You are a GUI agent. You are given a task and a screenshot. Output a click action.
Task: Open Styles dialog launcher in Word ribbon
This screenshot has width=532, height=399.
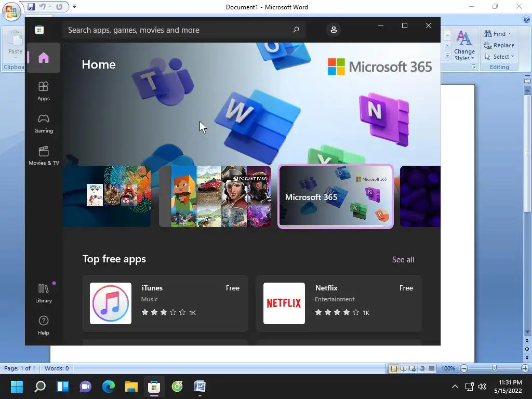tap(474, 67)
